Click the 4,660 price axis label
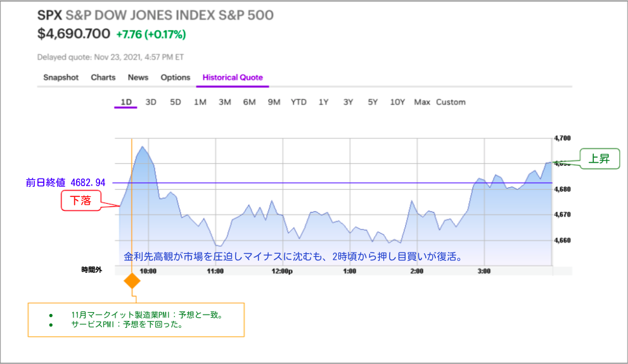 tap(562, 241)
